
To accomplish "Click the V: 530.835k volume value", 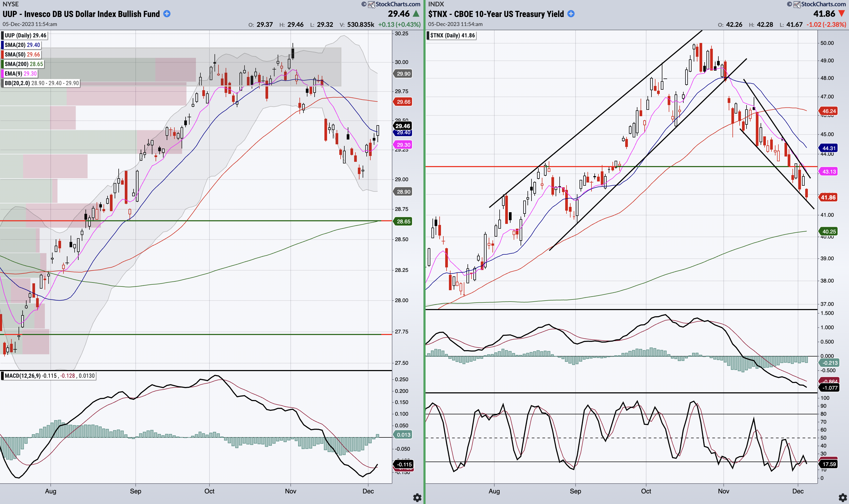I will [x=357, y=24].
